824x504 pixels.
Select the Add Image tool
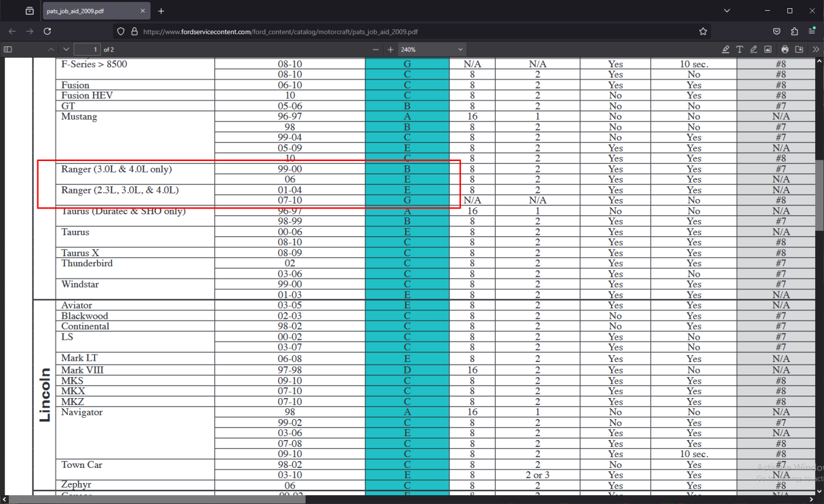pyautogui.click(x=768, y=49)
